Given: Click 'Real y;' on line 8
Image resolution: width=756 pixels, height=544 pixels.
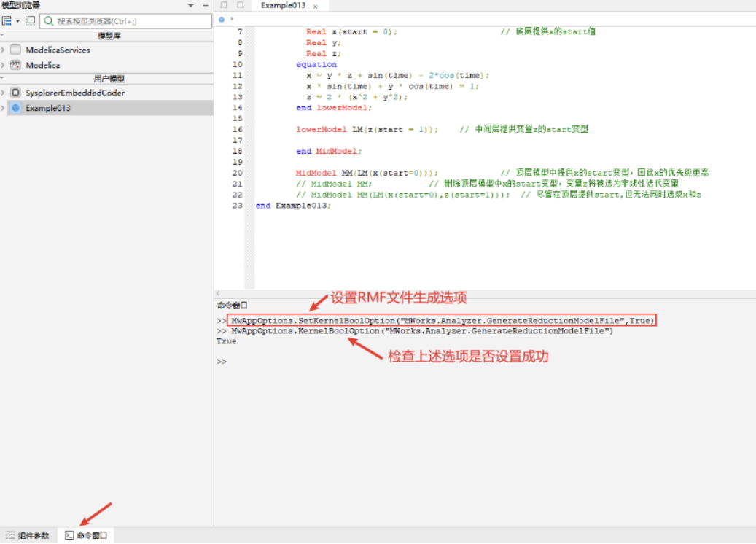Looking at the screenshot, I should point(323,43).
